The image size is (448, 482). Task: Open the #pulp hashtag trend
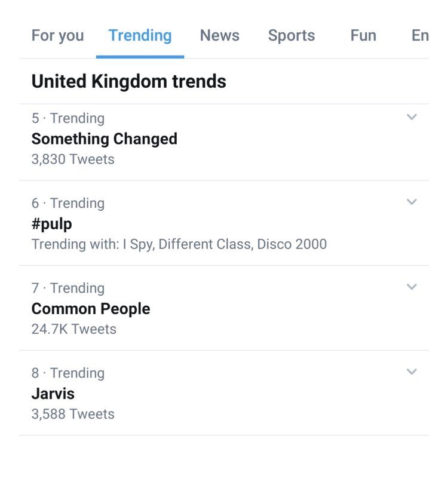click(x=52, y=223)
